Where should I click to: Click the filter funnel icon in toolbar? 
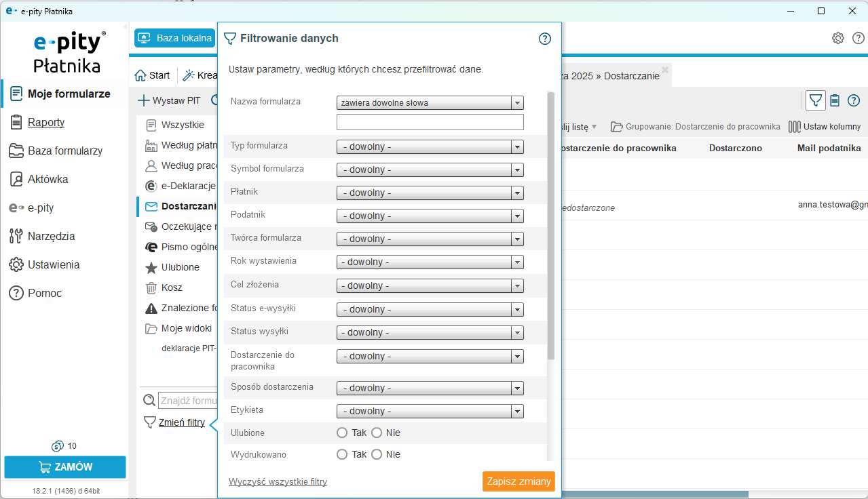[816, 100]
